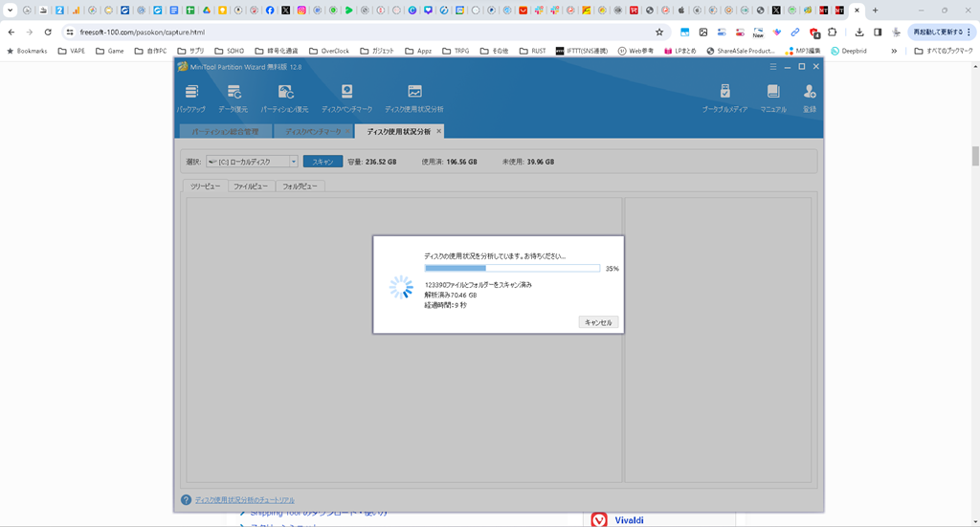Switch to the Instagram browser tab
The height and width of the screenshot is (527, 980).
(x=301, y=10)
